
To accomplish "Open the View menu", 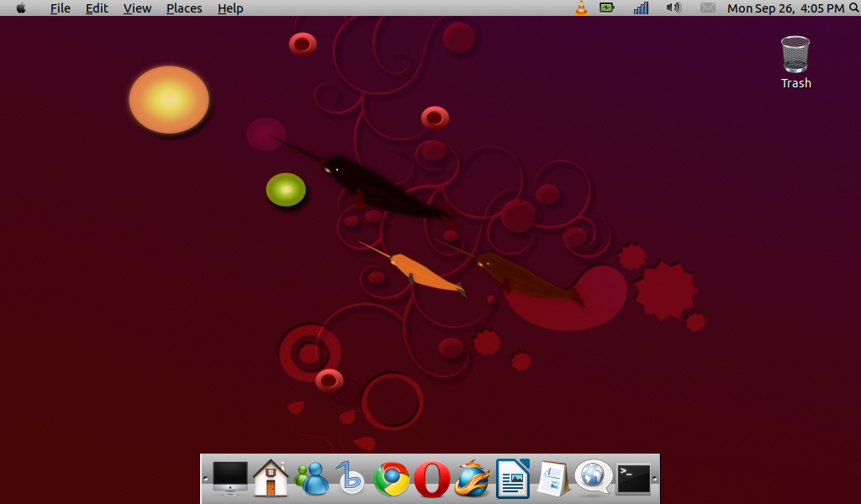I will pos(137,8).
